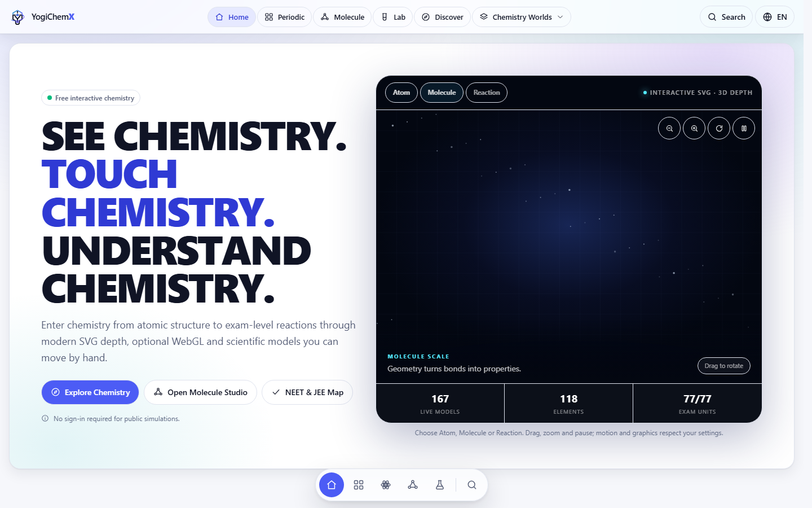Open the Lab nav item
The height and width of the screenshot is (508, 812).
(x=393, y=17)
